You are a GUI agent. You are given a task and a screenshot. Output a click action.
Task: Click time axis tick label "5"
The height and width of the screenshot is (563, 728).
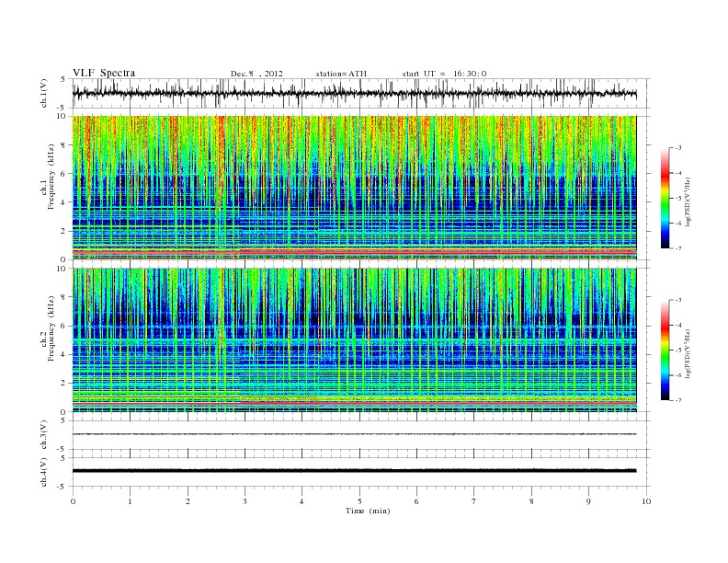(x=359, y=501)
